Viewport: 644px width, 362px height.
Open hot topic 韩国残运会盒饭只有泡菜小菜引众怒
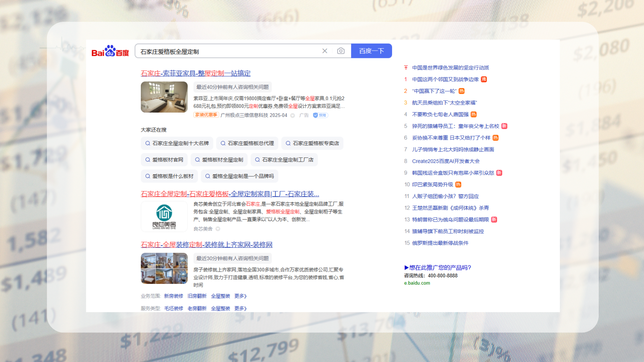tap(453, 173)
